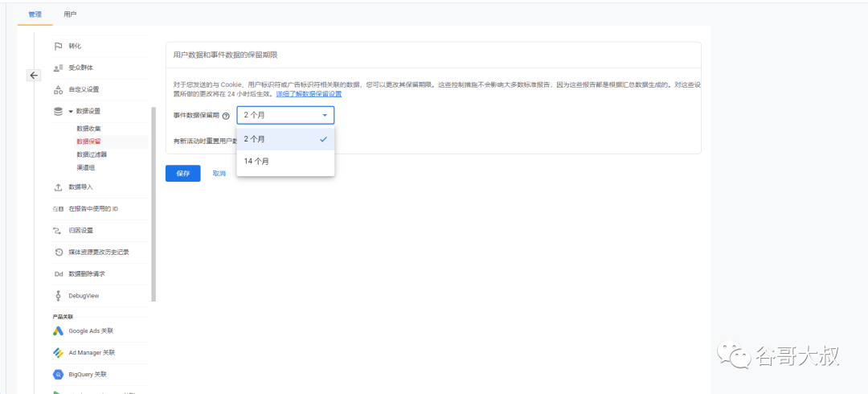
Task: Switch to the 用户 tab
Action: [x=70, y=14]
